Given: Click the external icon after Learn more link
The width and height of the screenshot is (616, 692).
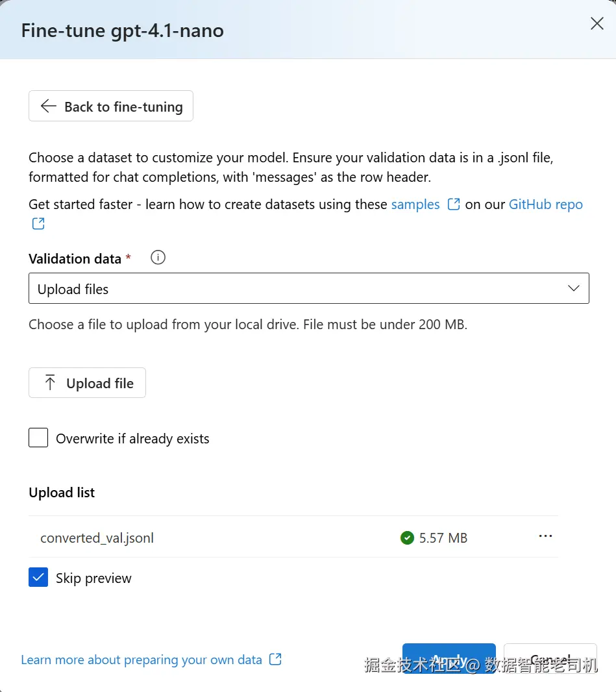Looking at the screenshot, I should [x=275, y=660].
